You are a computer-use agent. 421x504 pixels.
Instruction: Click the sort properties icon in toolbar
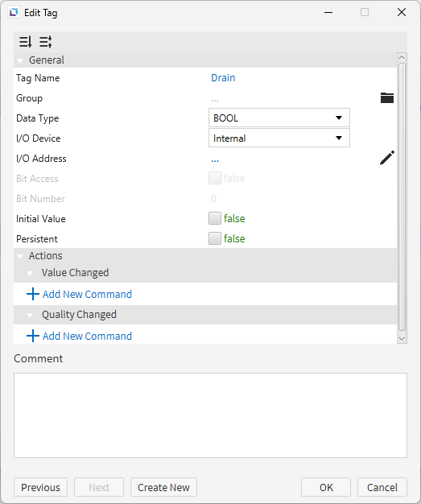point(26,42)
